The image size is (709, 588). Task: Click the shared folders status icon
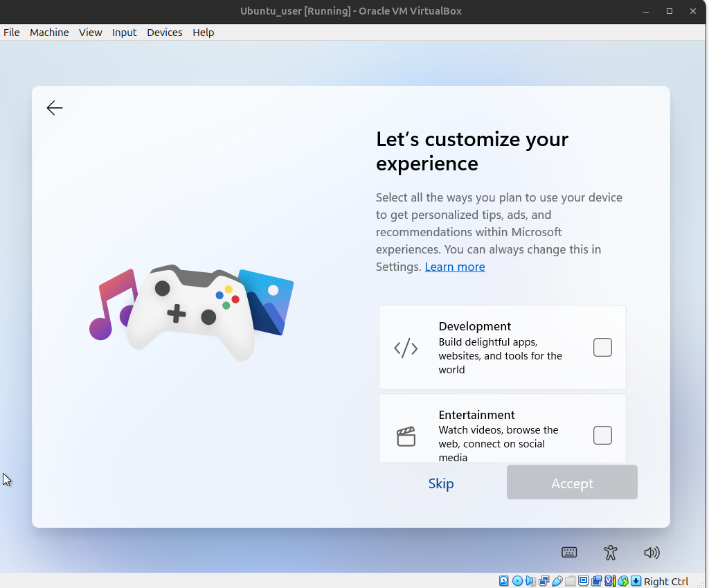pos(571,581)
